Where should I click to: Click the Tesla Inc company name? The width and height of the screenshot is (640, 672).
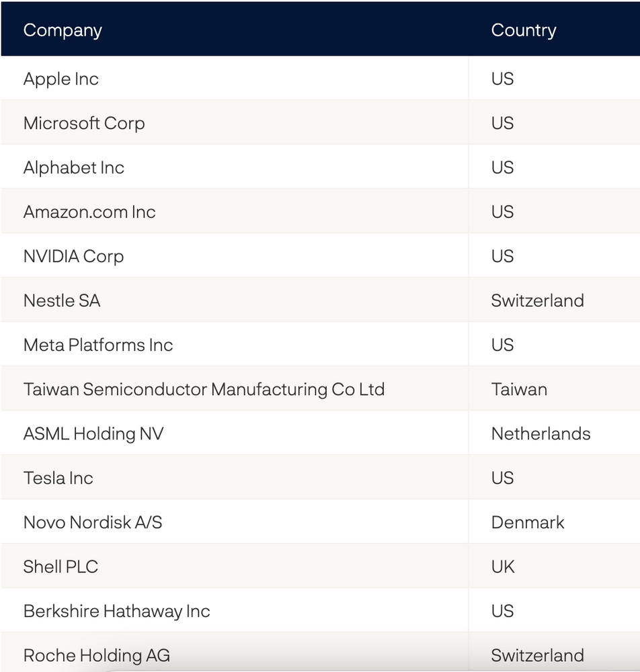tap(58, 478)
